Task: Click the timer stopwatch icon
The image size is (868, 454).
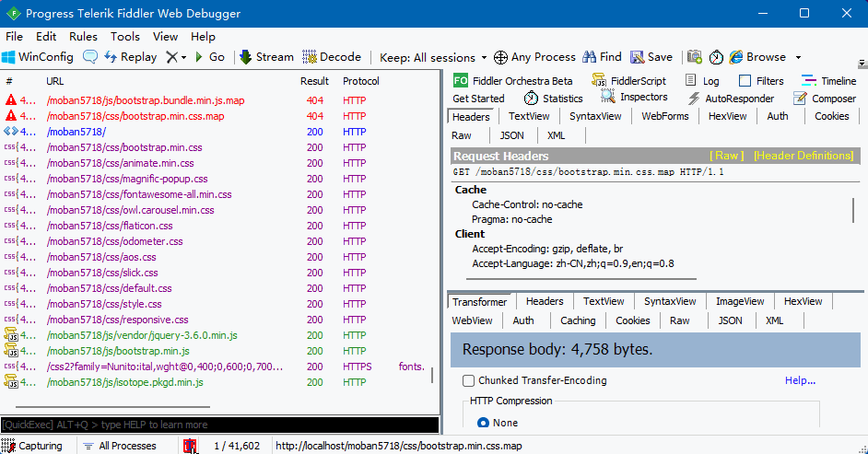Action: tap(716, 57)
